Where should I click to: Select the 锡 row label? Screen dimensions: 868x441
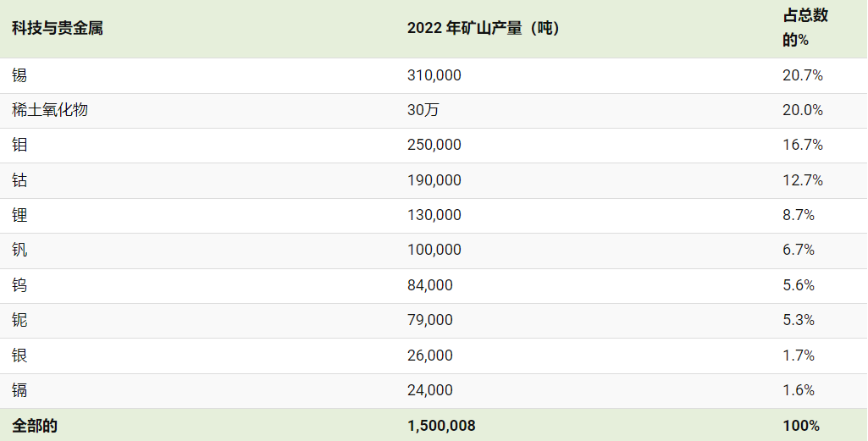(19, 75)
